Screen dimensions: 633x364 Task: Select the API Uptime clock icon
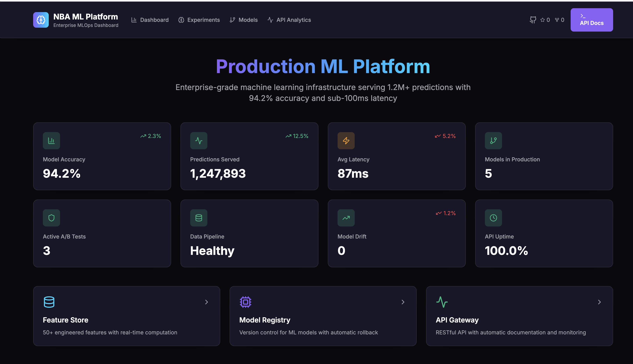pos(493,218)
